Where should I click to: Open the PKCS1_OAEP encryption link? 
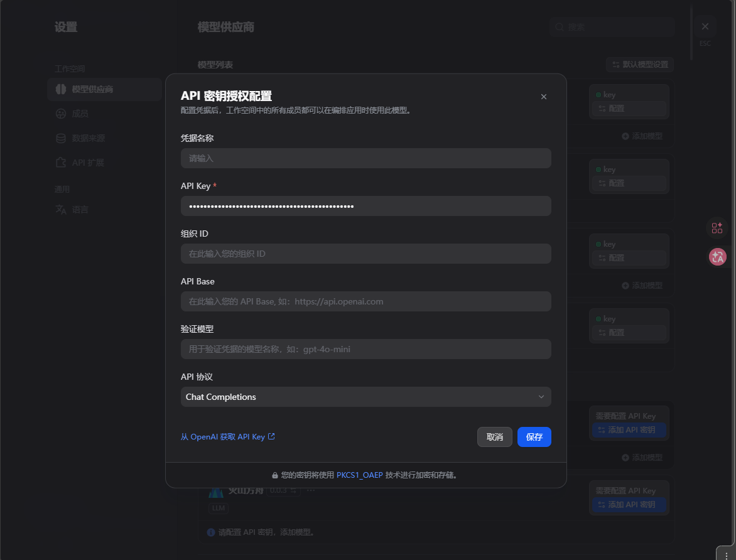pyautogui.click(x=359, y=475)
